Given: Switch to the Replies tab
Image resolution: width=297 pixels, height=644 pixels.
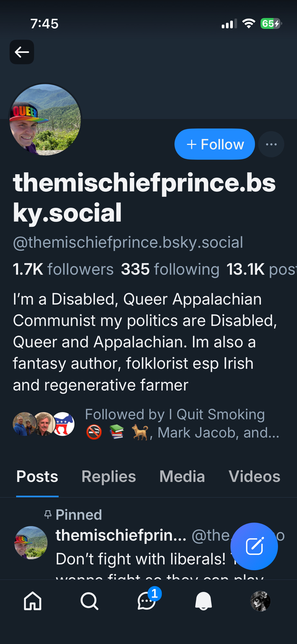Looking at the screenshot, I should [109, 477].
